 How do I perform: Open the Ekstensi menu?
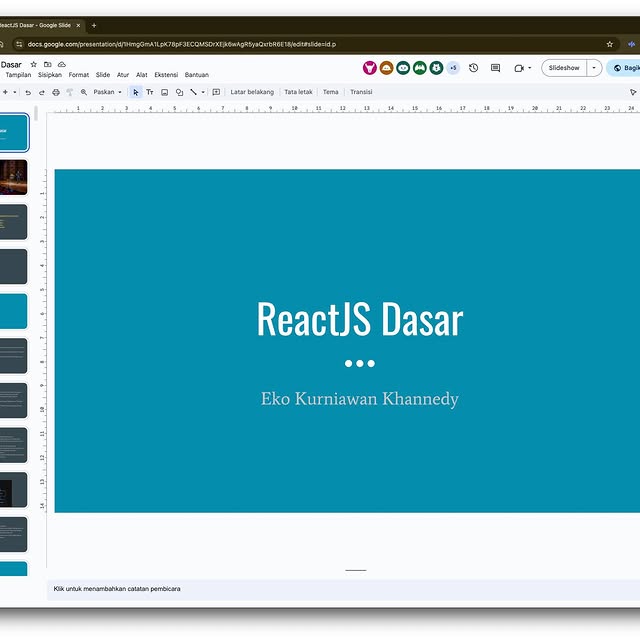coord(166,75)
